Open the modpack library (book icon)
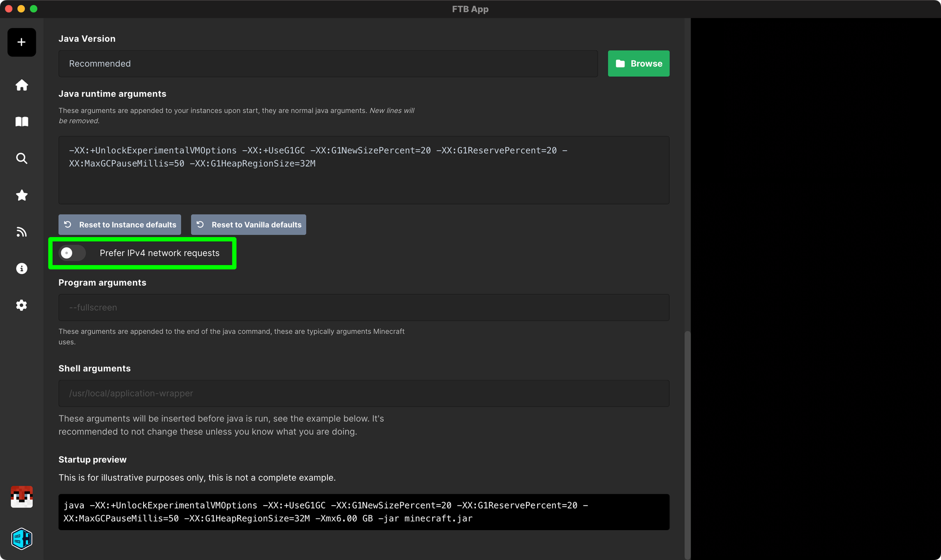This screenshot has width=941, height=560. (x=22, y=122)
